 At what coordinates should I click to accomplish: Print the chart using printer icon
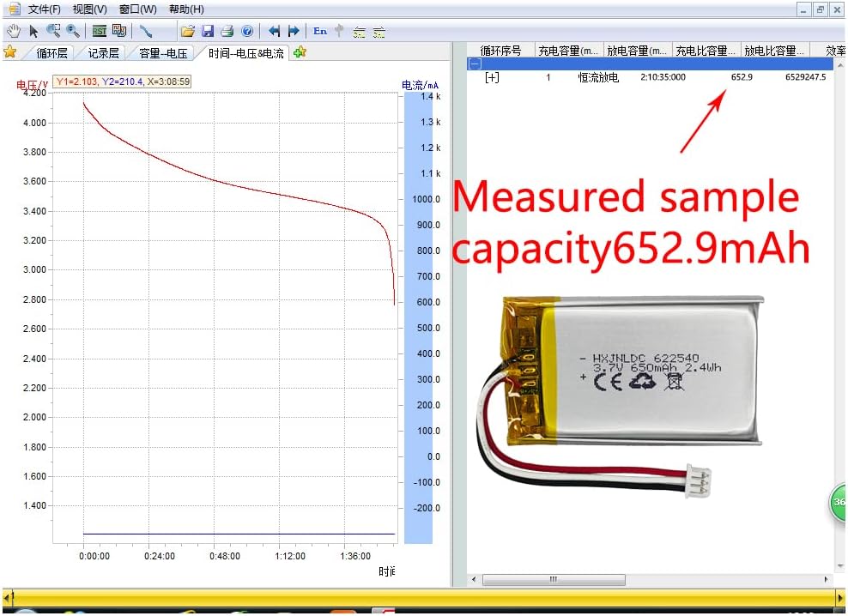coord(227,31)
